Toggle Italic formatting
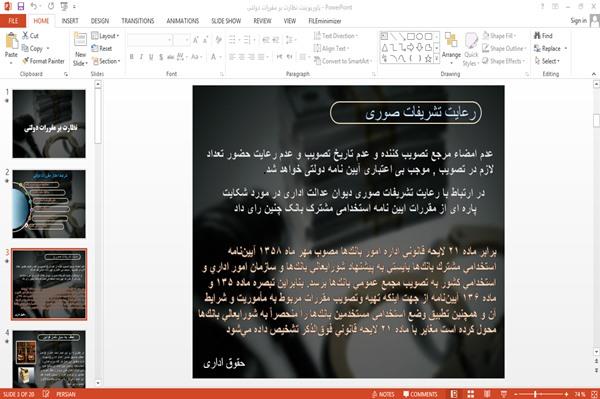This screenshot has height=399, width=600. click(x=141, y=57)
